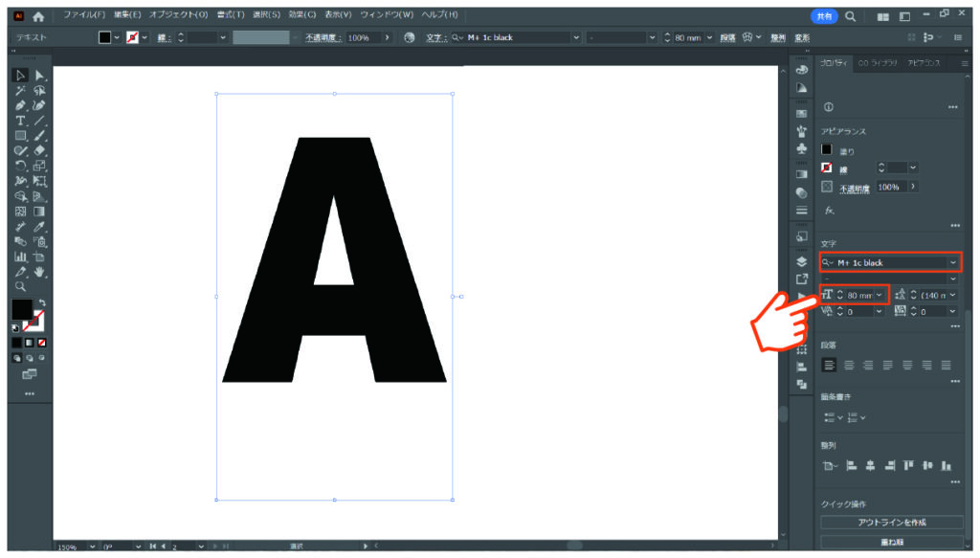This screenshot has height=558, width=980.
Task: Select the Scale tool
Action: (39, 167)
